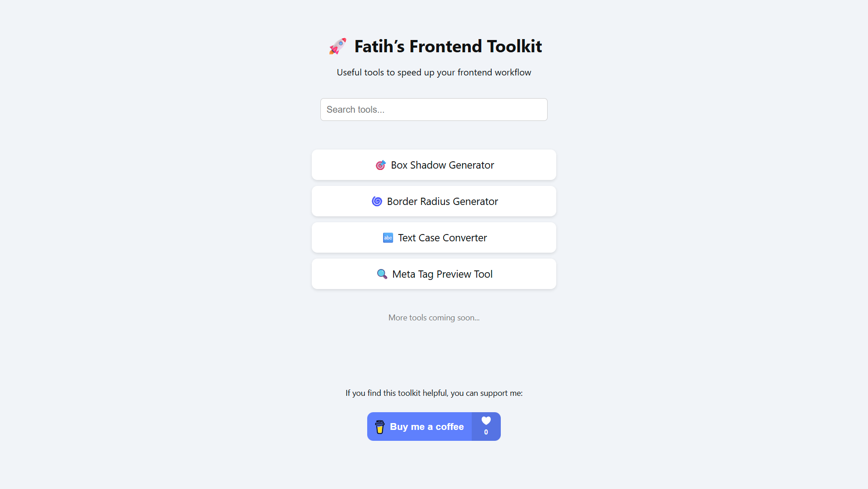Click the heart icon on the coffee button

coord(486,420)
